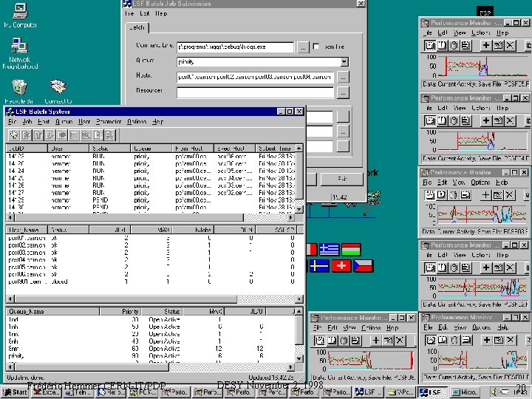Select alert view icon in topmost Performance Monitor window
Image resolution: width=532 pixels, height=399 pixels.
click(x=442, y=45)
